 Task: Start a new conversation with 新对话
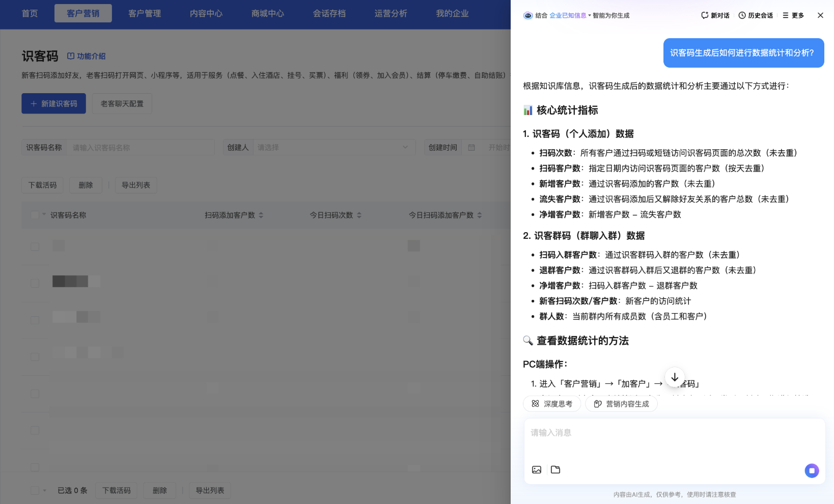click(715, 15)
